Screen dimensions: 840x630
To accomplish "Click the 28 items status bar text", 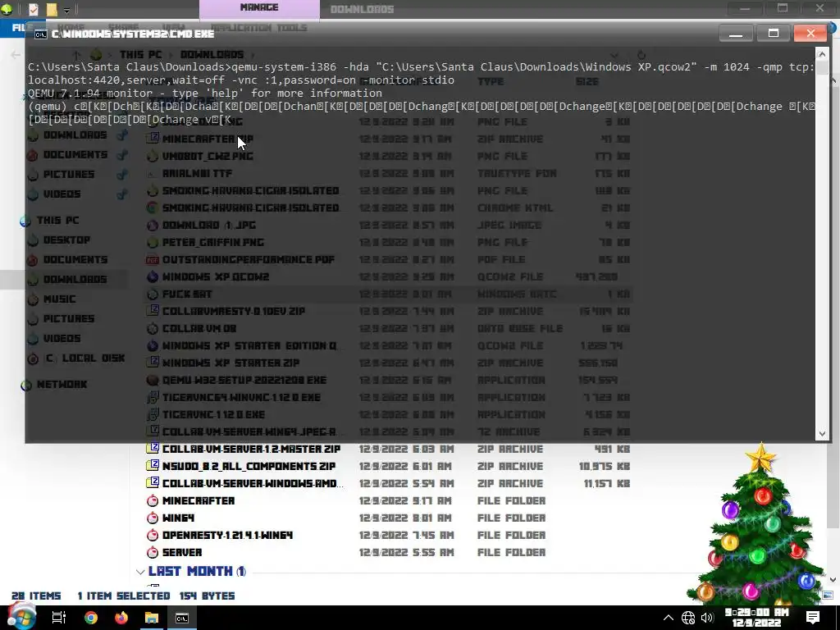I will point(36,596).
